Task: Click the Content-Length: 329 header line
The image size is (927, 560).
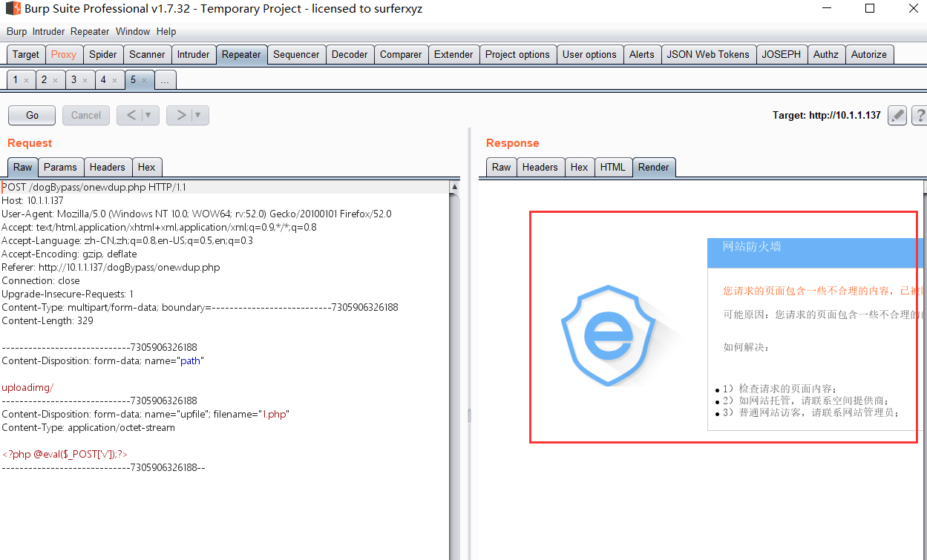Action: (x=48, y=320)
